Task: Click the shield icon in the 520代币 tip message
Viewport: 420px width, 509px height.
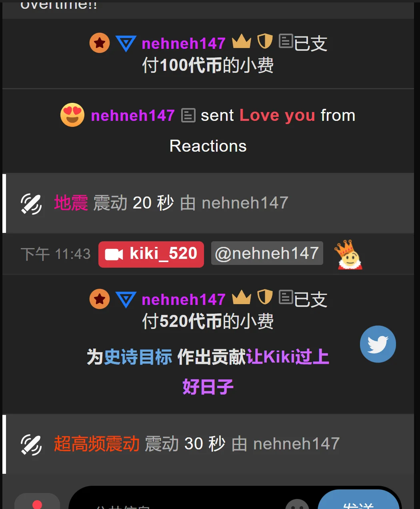Action: click(265, 297)
